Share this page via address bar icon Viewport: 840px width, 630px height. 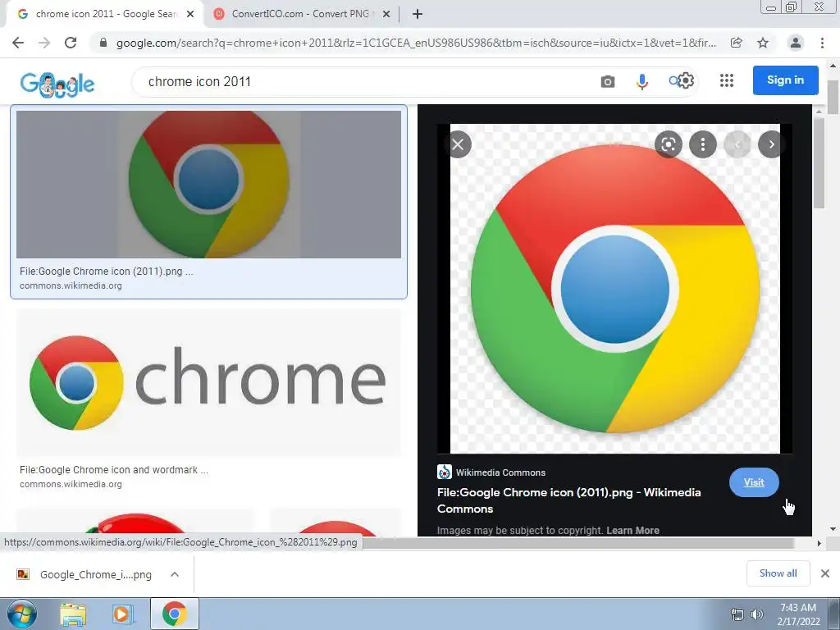click(737, 43)
